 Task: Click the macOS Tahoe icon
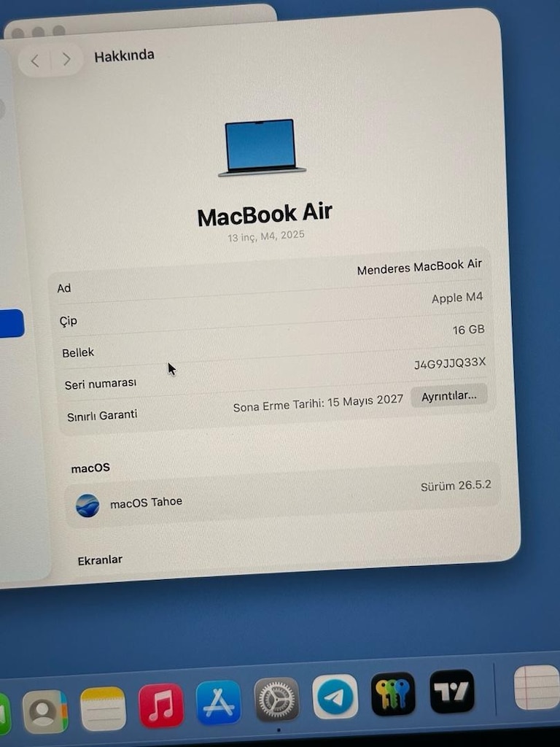[87, 506]
